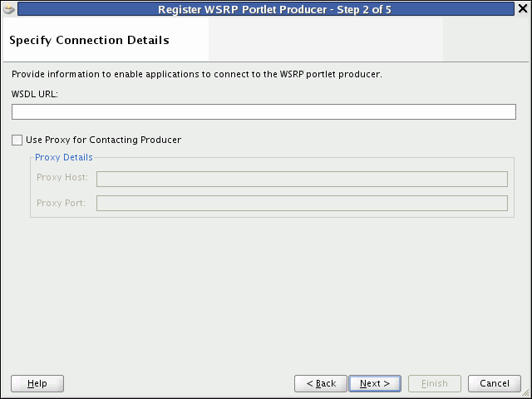
Task: Proceed with the Next button
Action: click(375, 383)
